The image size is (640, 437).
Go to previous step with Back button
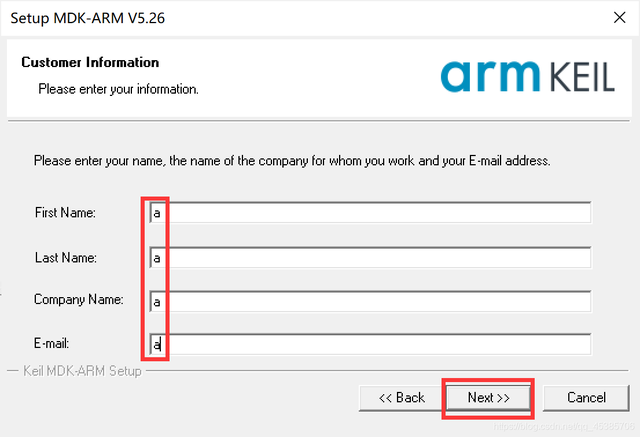402,398
